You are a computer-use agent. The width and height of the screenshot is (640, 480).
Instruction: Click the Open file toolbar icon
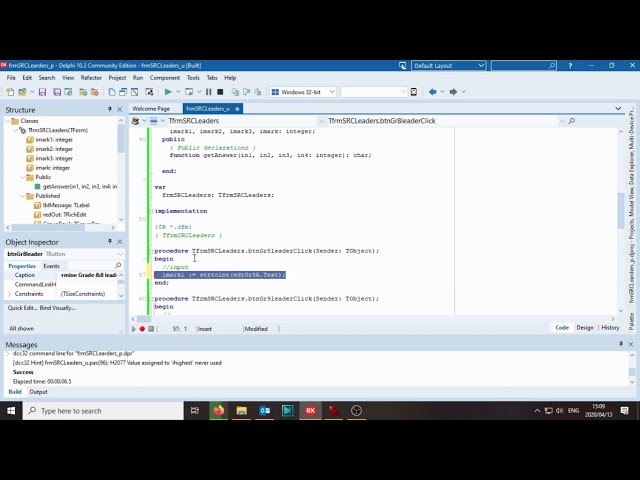click(x=22, y=92)
